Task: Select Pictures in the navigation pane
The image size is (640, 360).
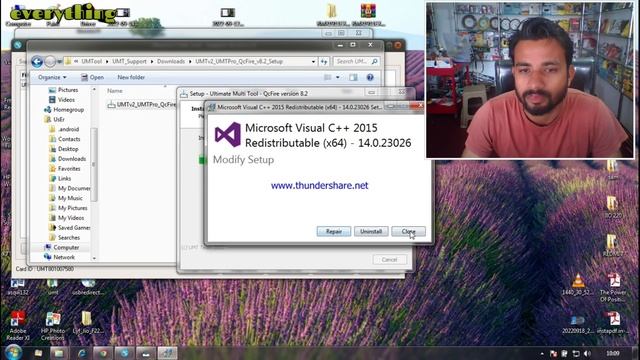Action: pos(63,90)
